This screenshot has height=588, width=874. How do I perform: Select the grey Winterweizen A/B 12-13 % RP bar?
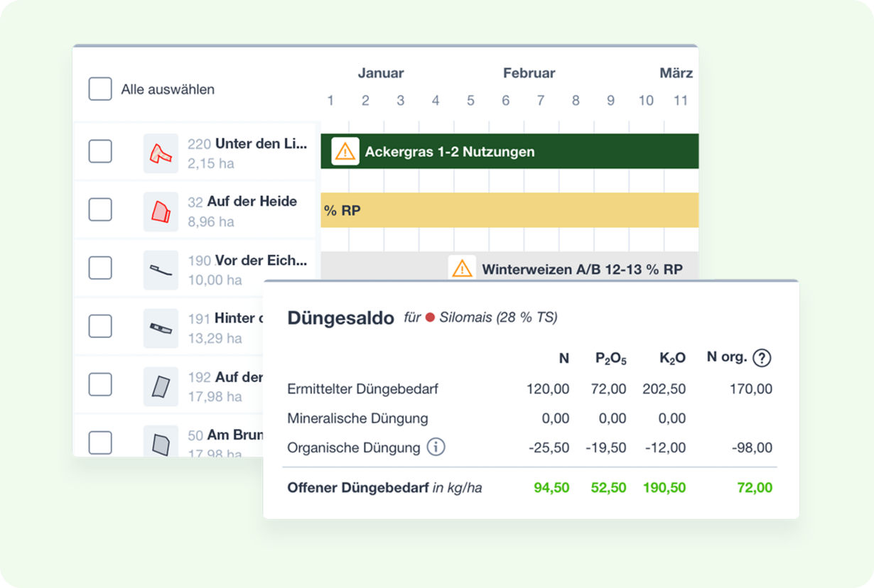click(509, 267)
